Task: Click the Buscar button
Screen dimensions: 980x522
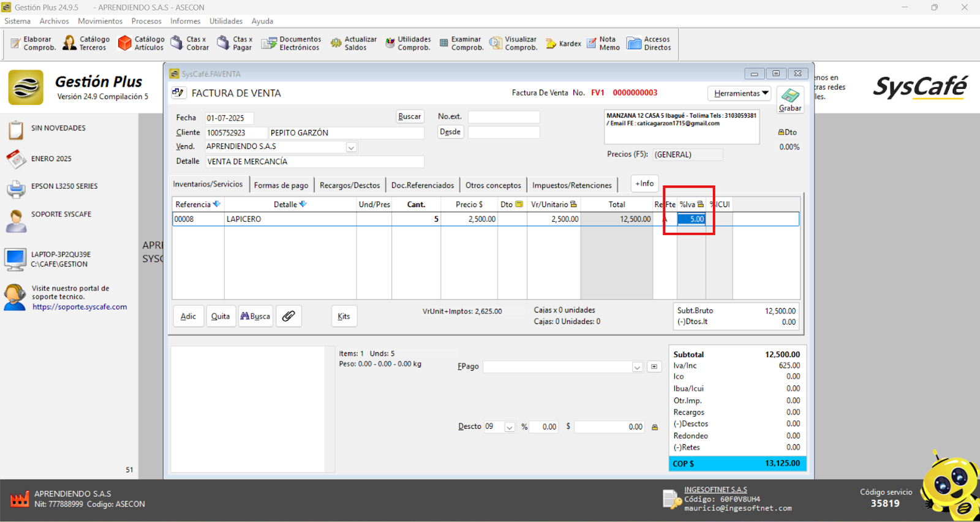Action: pyautogui.click(x=409, y=116)
